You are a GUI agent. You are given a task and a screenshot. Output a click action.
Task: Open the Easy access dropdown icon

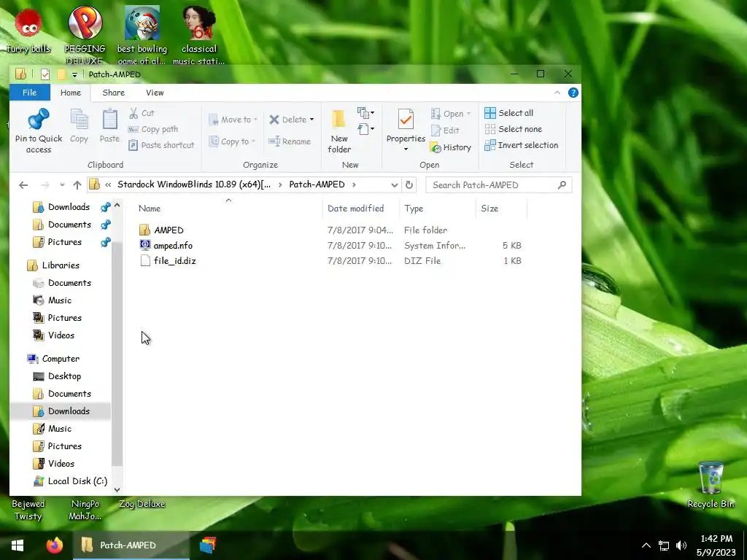pos(365,129)
